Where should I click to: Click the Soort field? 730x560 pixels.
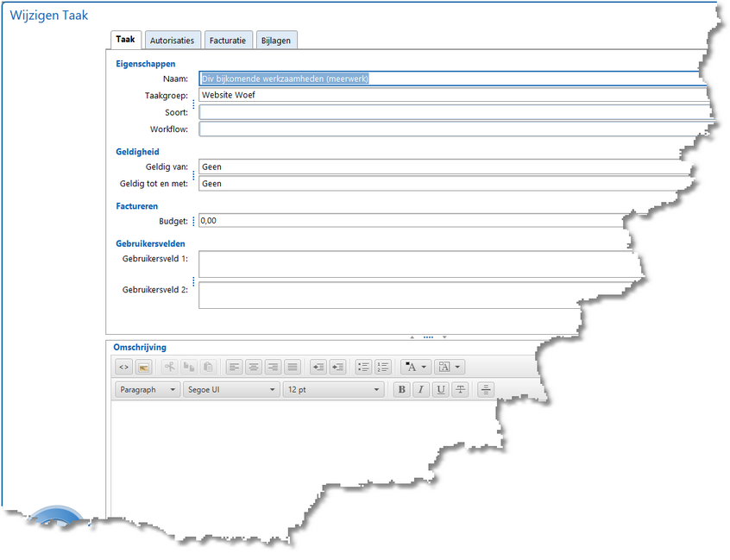(455, 112)
